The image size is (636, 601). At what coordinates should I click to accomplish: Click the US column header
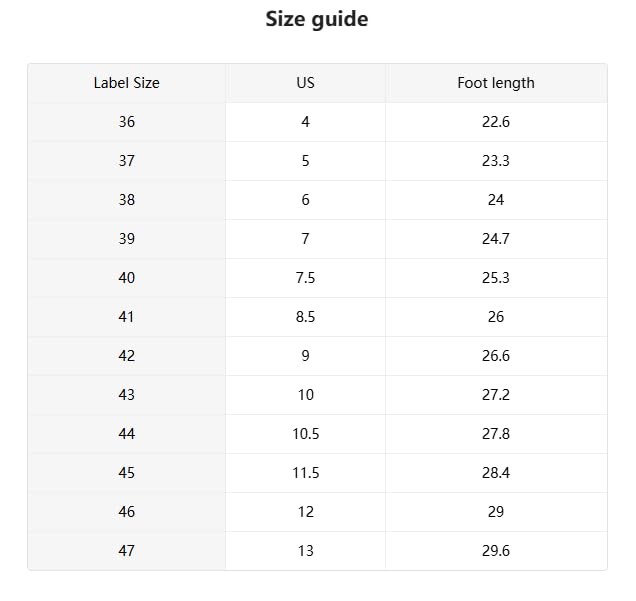[306, 83]
